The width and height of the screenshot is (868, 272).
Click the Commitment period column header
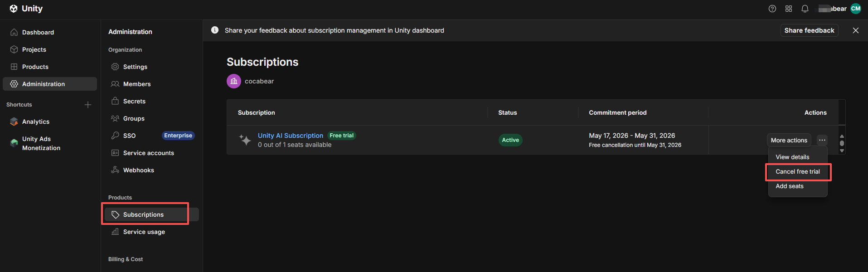tap(618, 112)
